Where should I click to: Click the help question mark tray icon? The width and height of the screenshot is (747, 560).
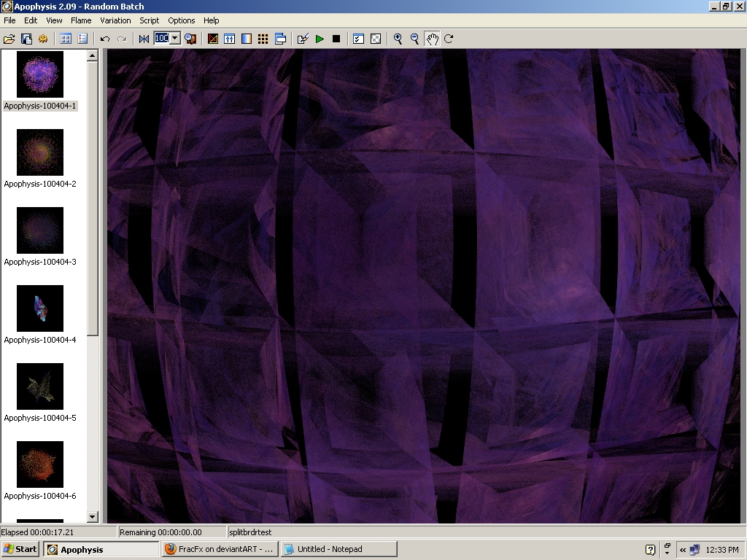[650, 550]
